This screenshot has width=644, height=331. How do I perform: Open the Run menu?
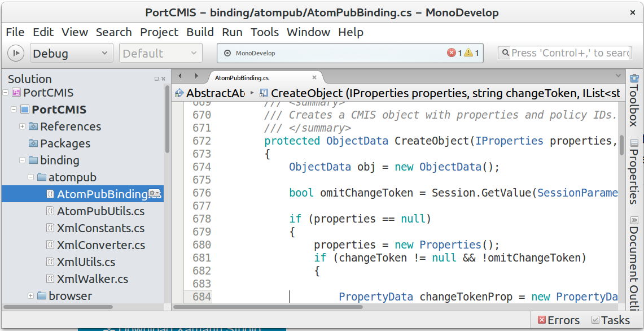232,32
